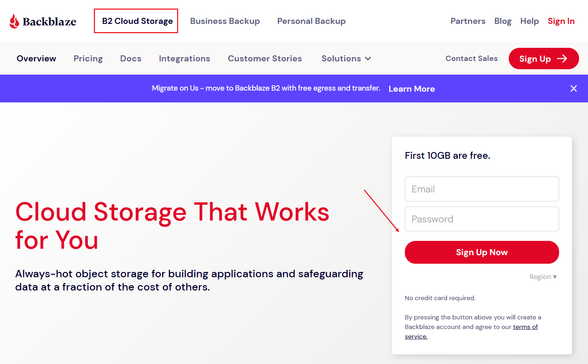Open the Contact Sales link
This screenshot has height=364, width=588.
[471, 59]
